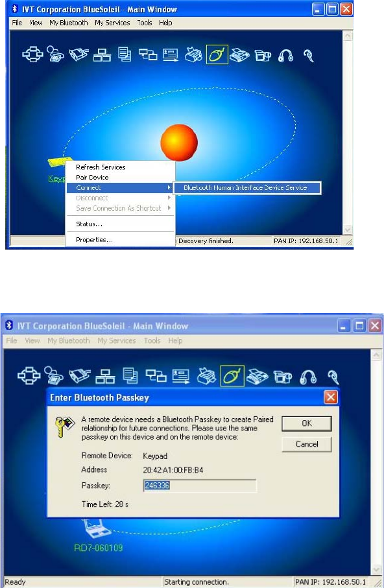Select highlighted HID mouse icon behind passkey dialog
The width and height of the screenshot is (384, 588).
click(x=232, y=376)
